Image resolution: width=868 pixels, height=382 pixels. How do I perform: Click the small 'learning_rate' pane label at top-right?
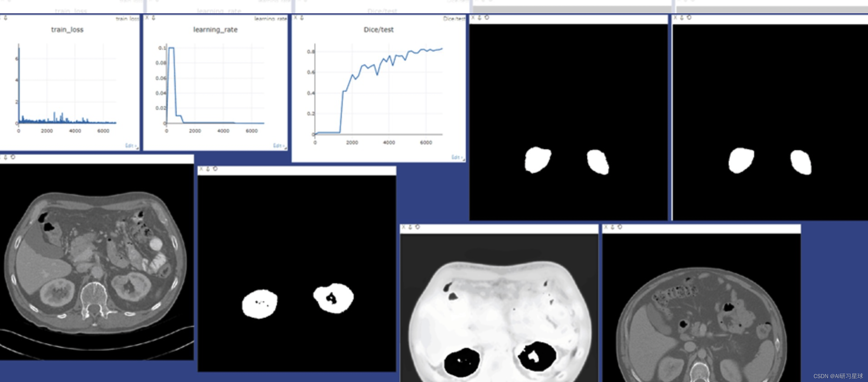[271, 19]
